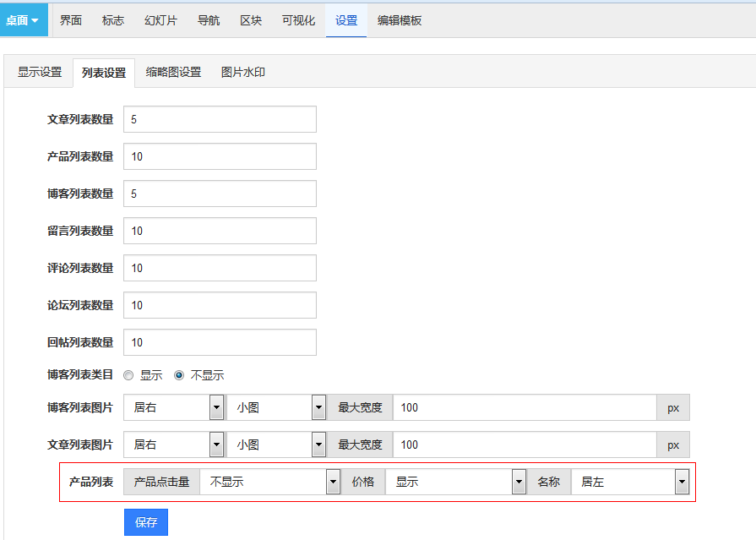
Task: Click the 博客列表图片 最大宽度 input field
Action: point(524,407)
